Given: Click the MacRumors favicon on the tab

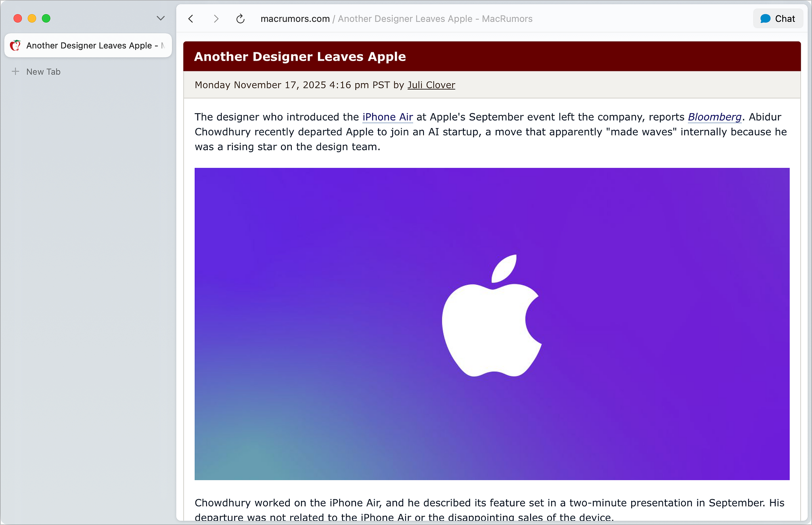Looking at the screenshot, I should (x=16, y=45).
